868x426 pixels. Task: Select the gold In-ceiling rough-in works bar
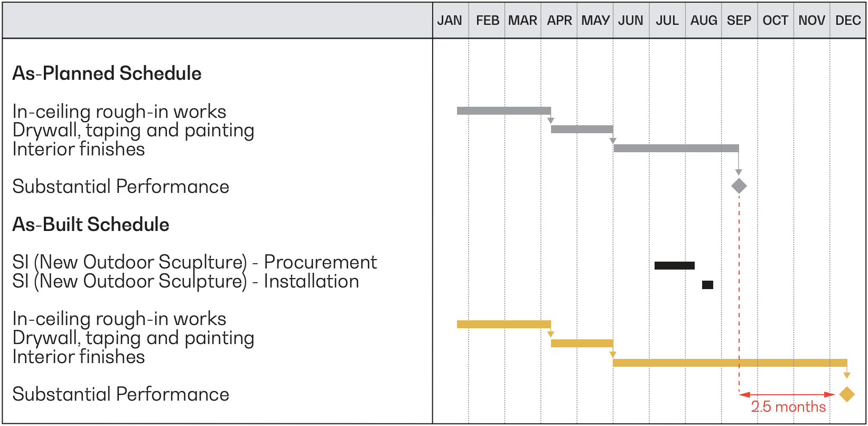click(504, 324)
